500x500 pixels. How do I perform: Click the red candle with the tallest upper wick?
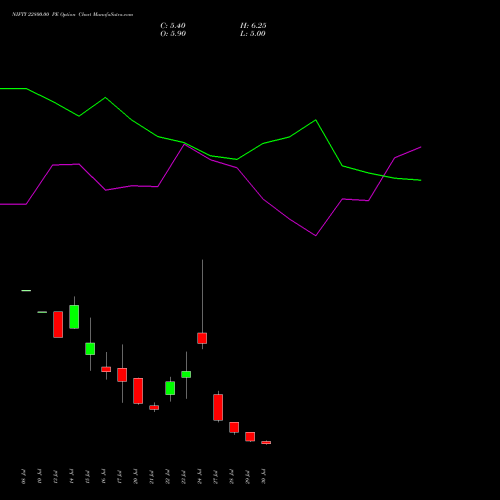click(x=202, y=338)
